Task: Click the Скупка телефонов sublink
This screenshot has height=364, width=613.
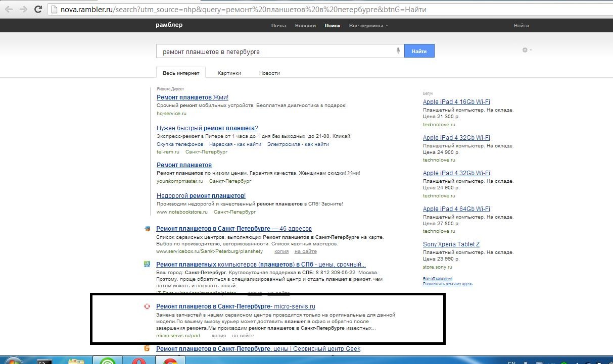Action: click(x=180, y=144)
